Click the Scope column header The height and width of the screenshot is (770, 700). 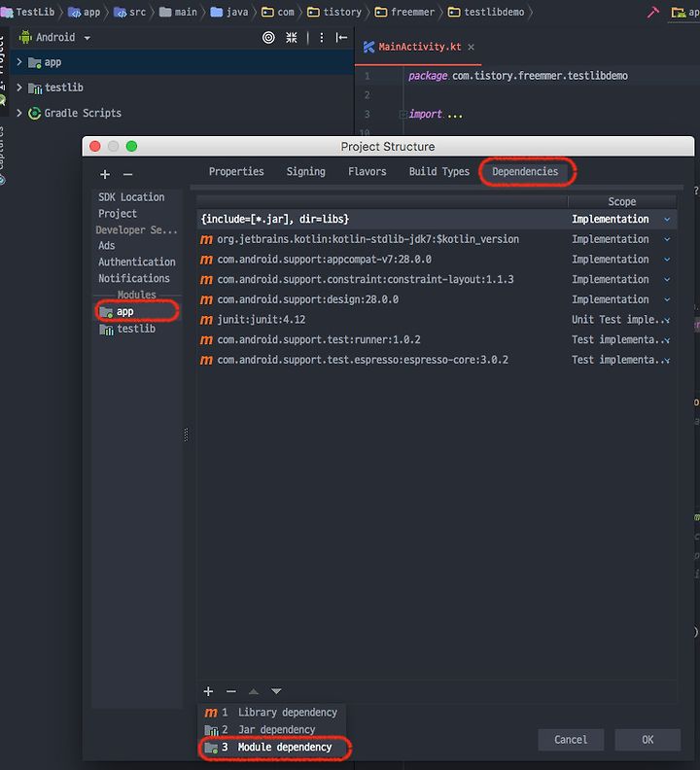(622, 202)
